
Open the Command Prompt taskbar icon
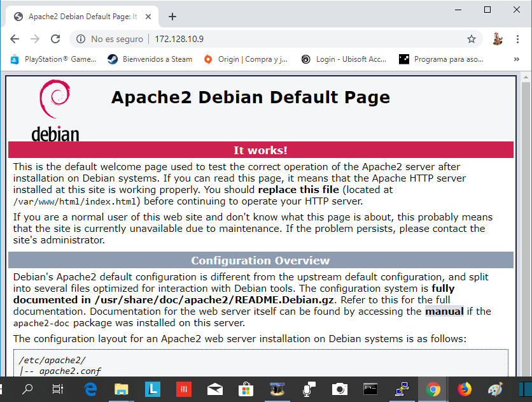click(370, 389)
